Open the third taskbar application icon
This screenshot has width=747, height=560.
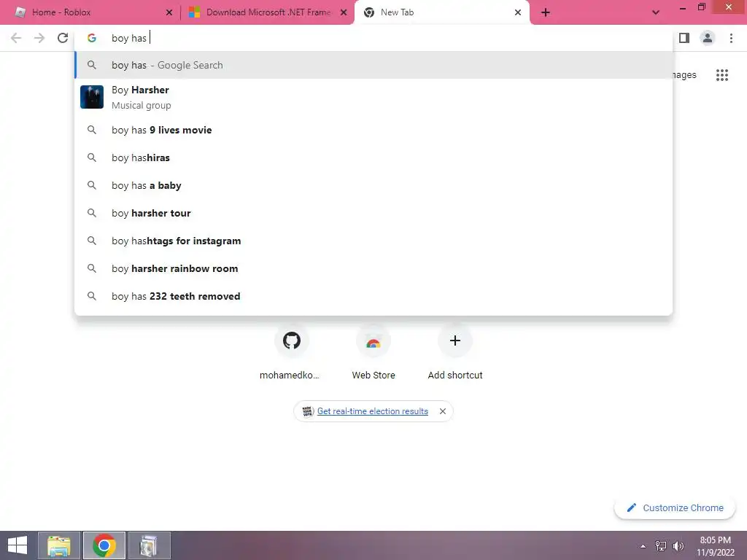click(x=149, y=545)
